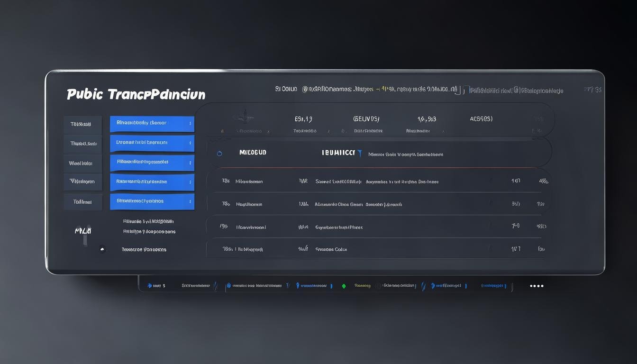The width and height of the screenshot is (637, 364).
Task: Click the sidebar link listing departures
Action: tap(147, 231)
